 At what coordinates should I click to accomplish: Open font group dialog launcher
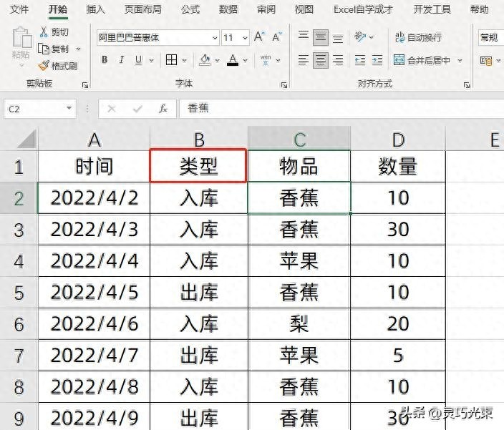point(283,85)
